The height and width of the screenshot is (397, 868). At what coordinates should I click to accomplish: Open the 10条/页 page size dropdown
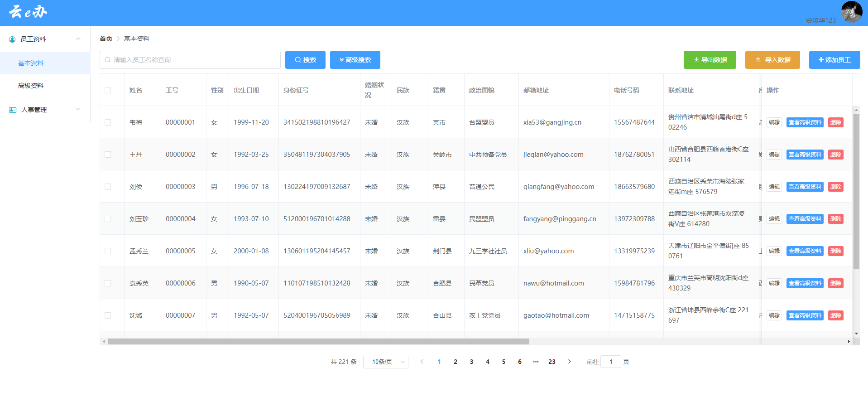[x=386, y=362]
